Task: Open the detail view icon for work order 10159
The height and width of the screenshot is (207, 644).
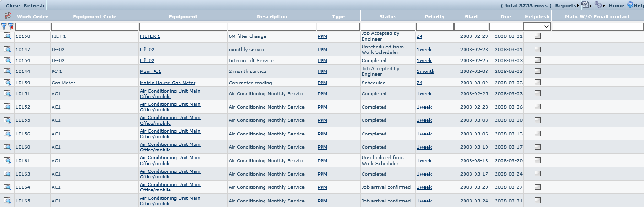Action: tap(7, 83)
